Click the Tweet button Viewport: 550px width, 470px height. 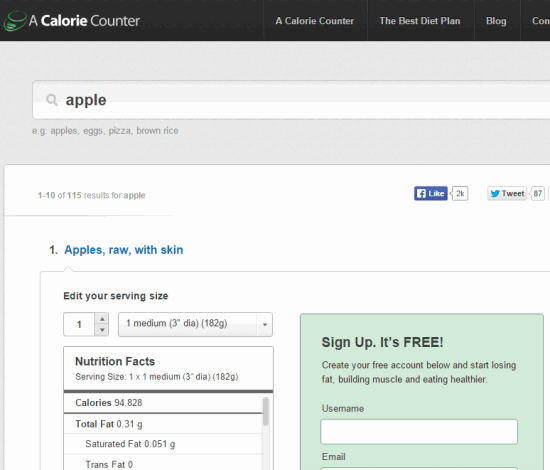coord(507,193)
